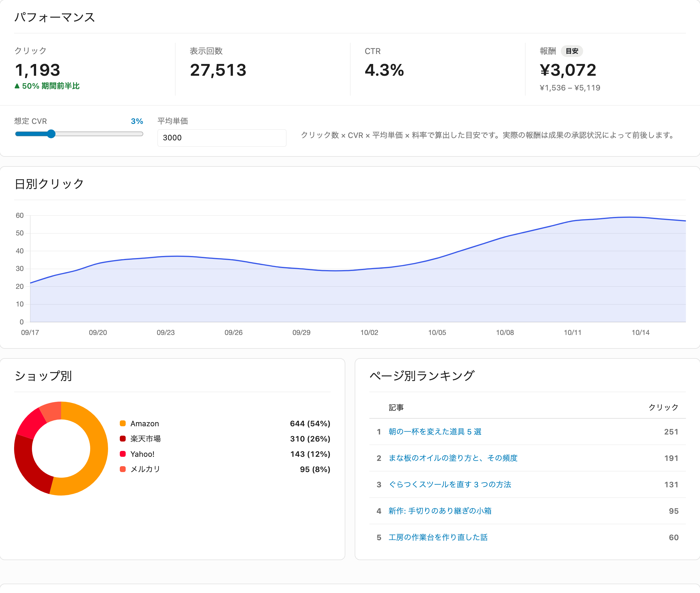Click the Amazon orange legend swatch
Screen dimensions: 700x593
tap(123, 423)
